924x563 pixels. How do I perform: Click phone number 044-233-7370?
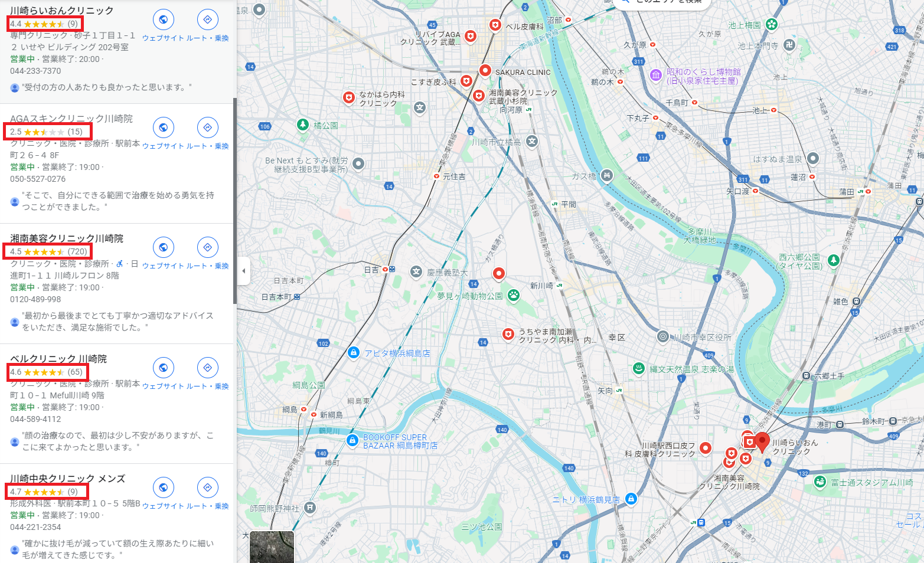[x=35, y=71]
